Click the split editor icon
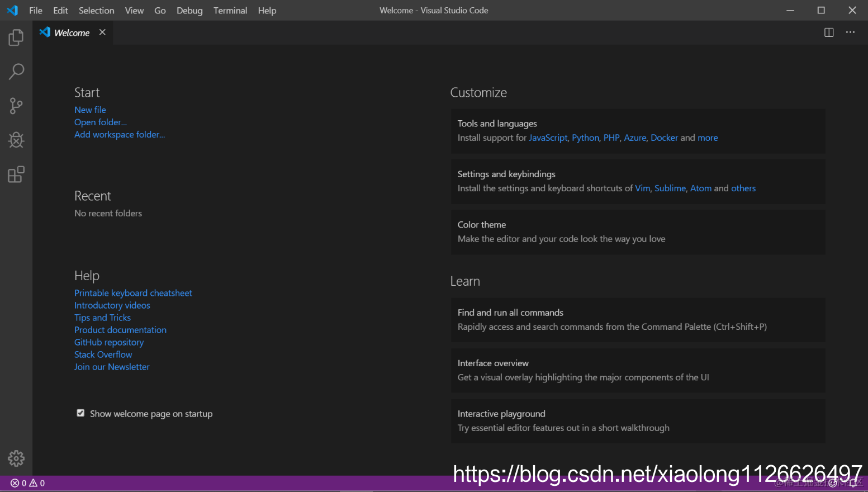 [829, 32]
